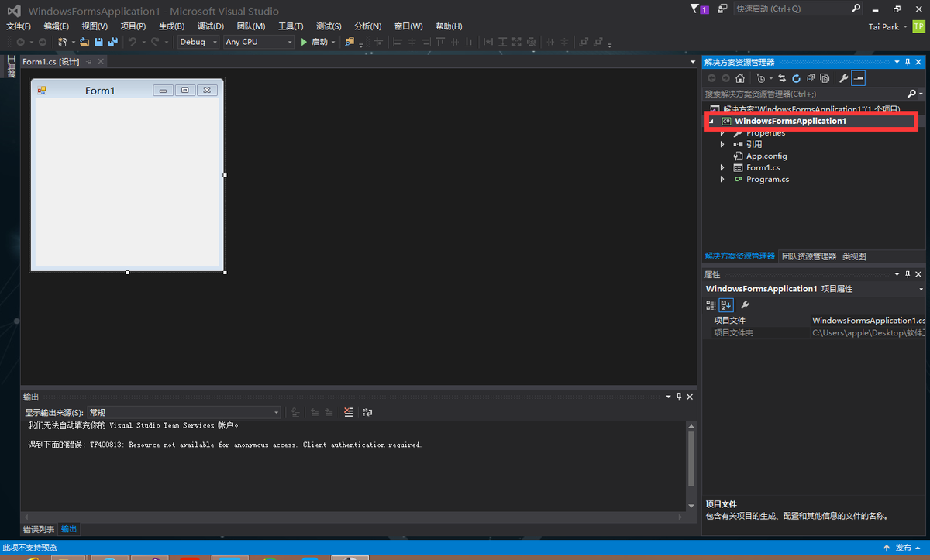The width and height of the screenshot is (930, 560).
Task: Click the feedback icon in title bar
Action: pyautogui.click(x=722, y=9)
